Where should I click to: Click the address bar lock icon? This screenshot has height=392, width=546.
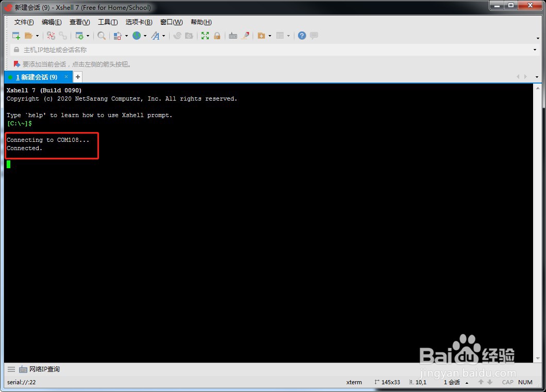[x=16, y=50]
